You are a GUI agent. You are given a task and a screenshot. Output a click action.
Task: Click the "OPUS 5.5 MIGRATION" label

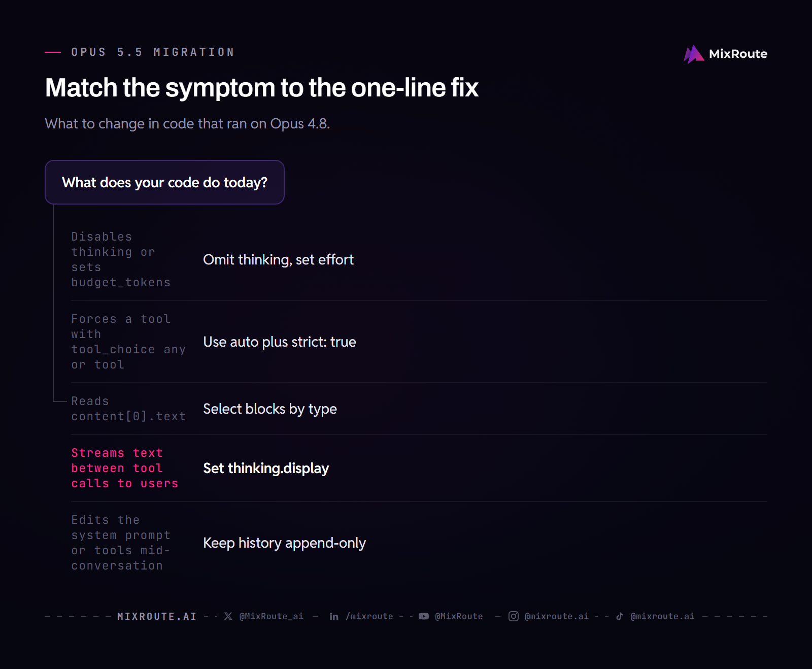click(153, 52)
